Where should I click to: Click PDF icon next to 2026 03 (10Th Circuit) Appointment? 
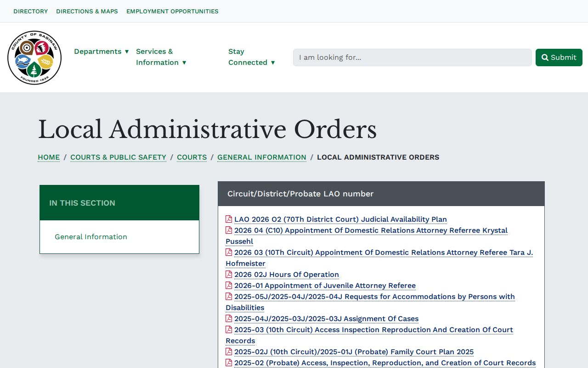(229, 252)
